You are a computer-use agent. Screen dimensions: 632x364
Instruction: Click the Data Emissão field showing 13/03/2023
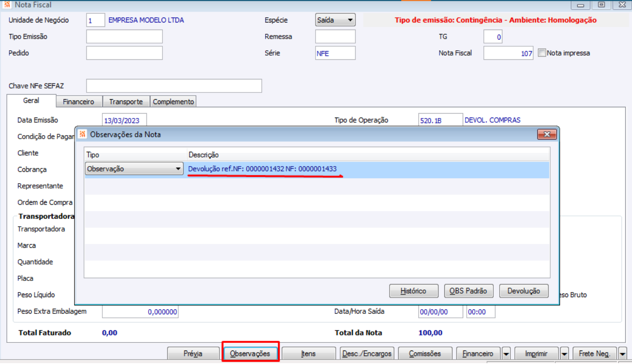point(124,120)
